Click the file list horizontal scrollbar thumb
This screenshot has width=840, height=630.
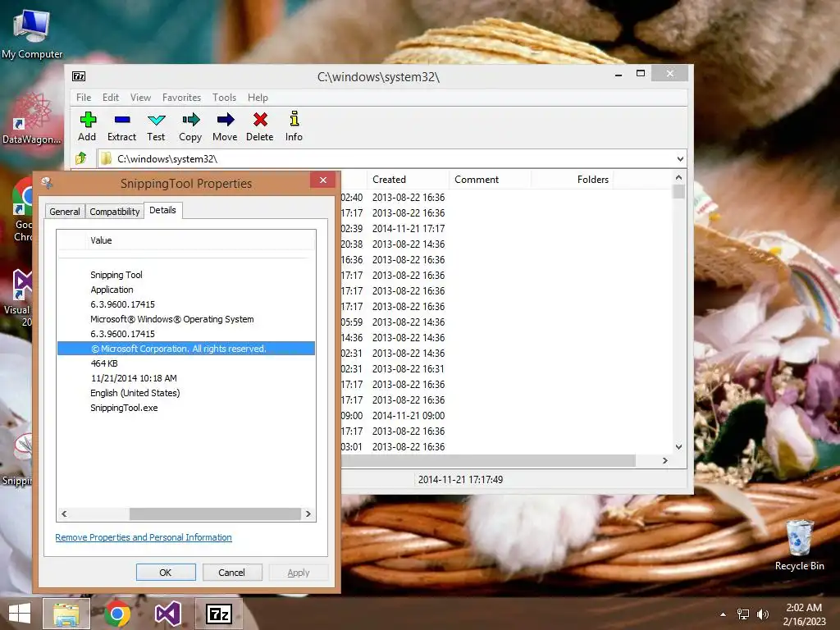[488, 461]
